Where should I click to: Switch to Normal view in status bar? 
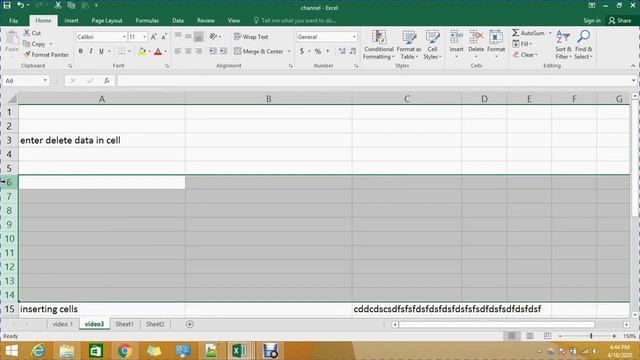(512, 336)
